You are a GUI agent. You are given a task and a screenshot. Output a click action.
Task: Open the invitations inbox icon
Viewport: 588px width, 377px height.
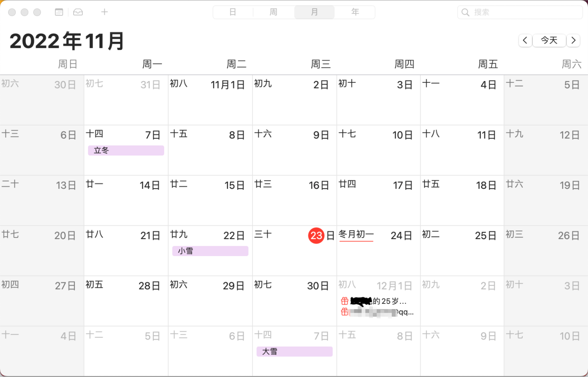(x=78, y=12)
